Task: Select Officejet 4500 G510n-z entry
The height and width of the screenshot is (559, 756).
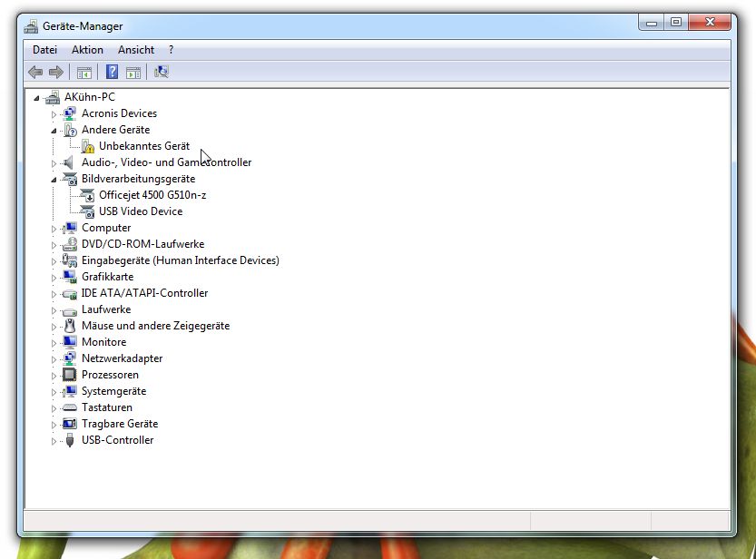Action: (152, 195)
